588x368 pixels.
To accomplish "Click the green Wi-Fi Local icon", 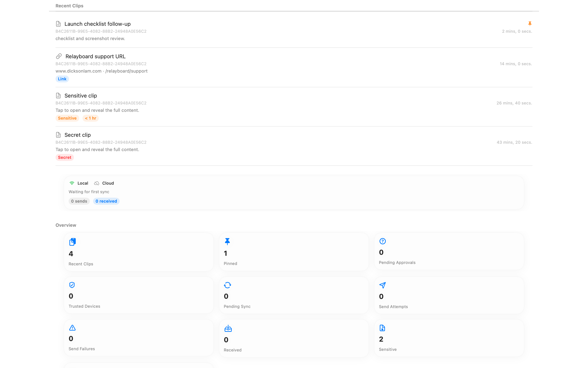I will coord(72,183).
